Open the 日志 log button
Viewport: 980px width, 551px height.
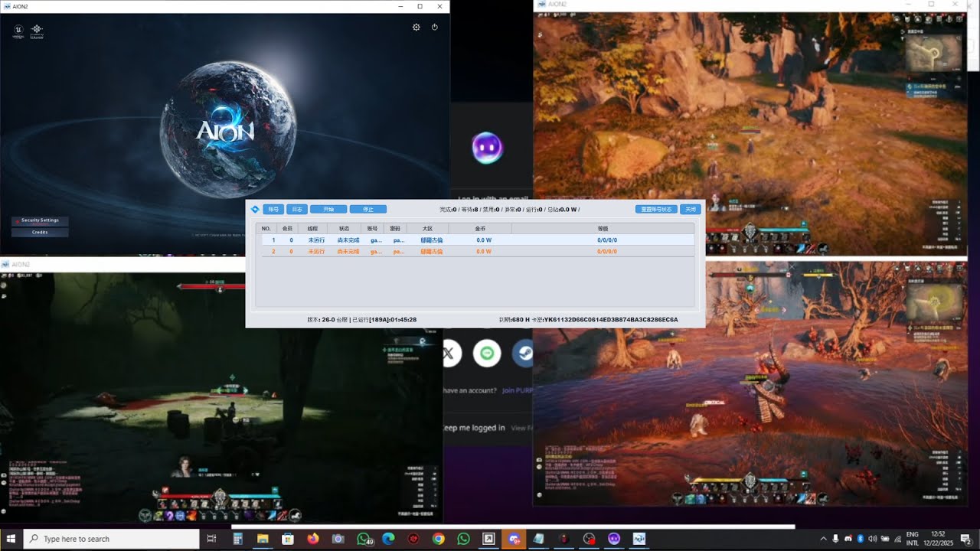pos(298,209)
